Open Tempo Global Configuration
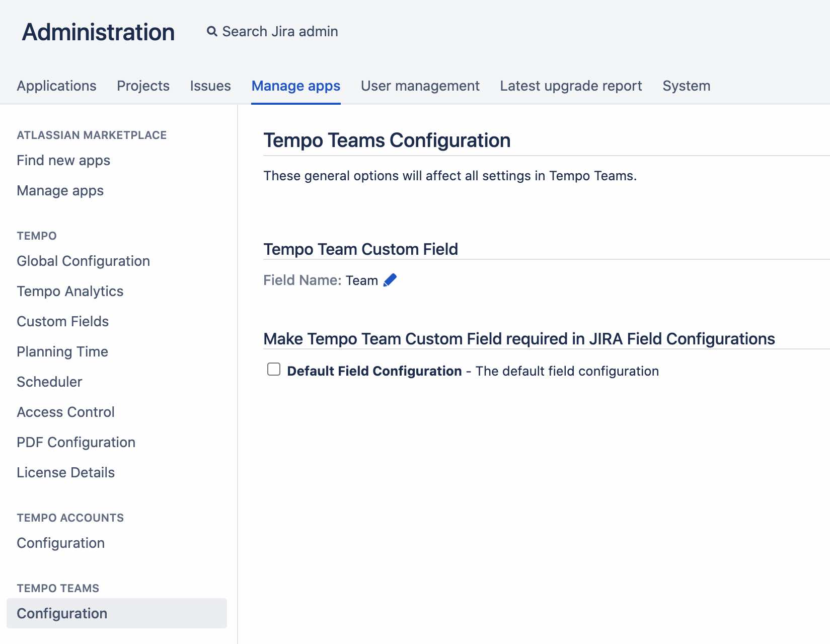The image size is (830, 644). pos(83,261)
